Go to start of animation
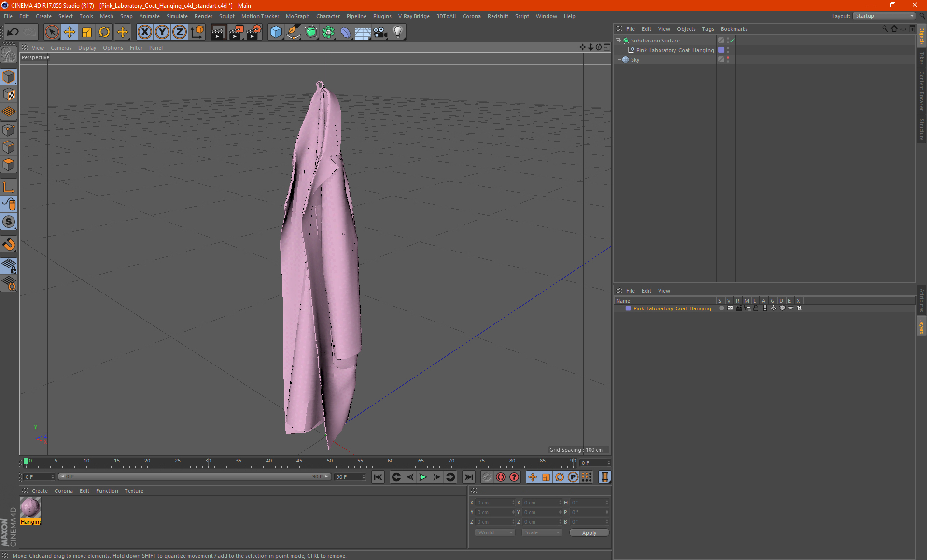The width and height of the screenshot is (927, 560). 378,477
